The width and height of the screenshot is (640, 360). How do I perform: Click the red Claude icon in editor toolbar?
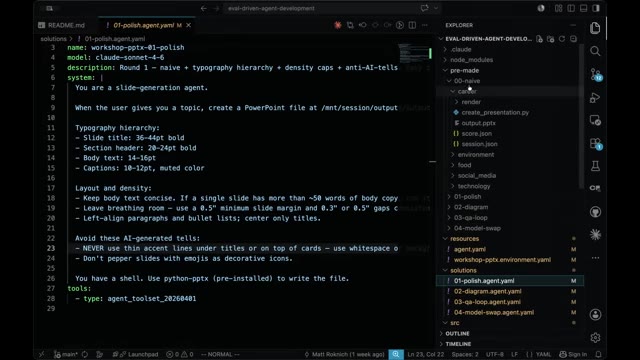(x=338, y=25)
